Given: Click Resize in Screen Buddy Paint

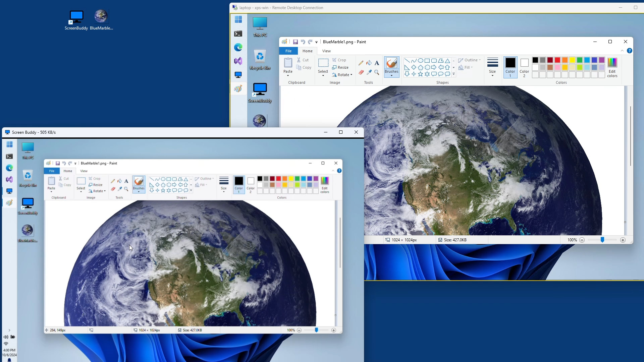Looking at the screenshot, I should [96, 185].
